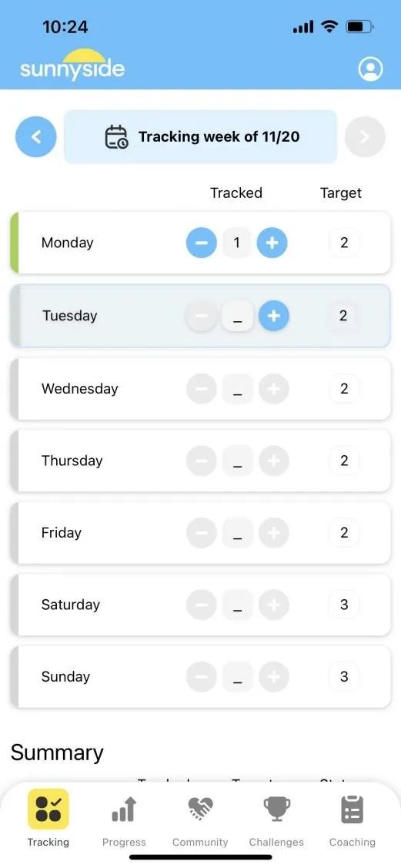Viewport: 401px width, 868px height.
Task: Tap Monday's tracked count field
Action: click(x=237, y=243)
